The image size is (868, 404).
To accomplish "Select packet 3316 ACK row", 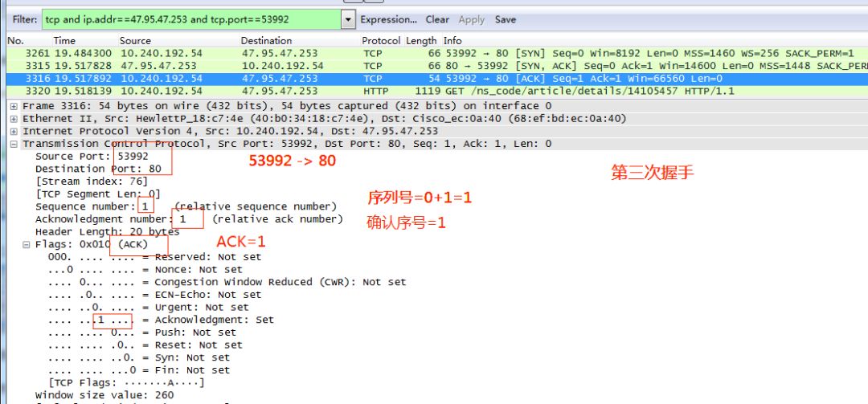I will coord(437,79).
